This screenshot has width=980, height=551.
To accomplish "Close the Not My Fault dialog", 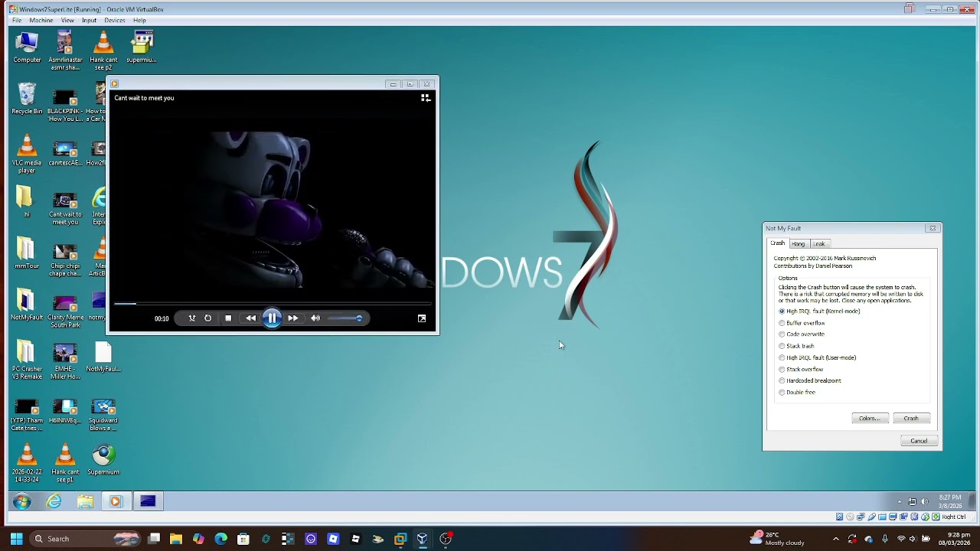I will [933, 228].
